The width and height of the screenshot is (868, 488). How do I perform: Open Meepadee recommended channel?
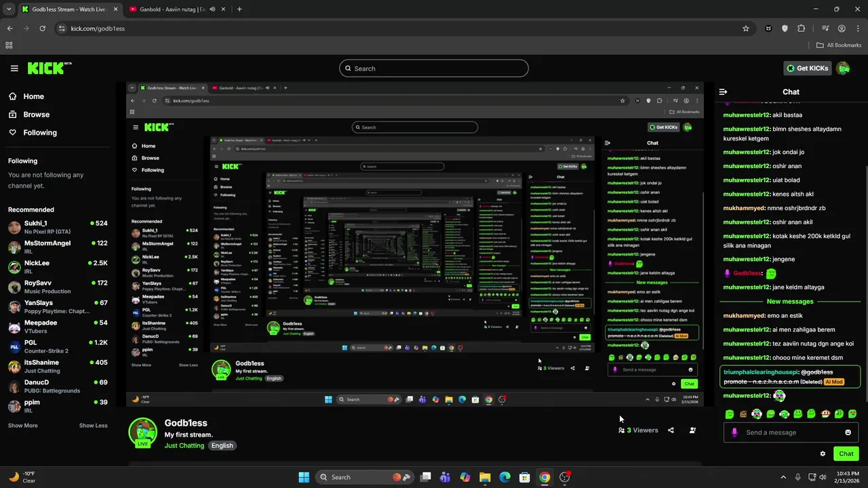pos(58,327)
